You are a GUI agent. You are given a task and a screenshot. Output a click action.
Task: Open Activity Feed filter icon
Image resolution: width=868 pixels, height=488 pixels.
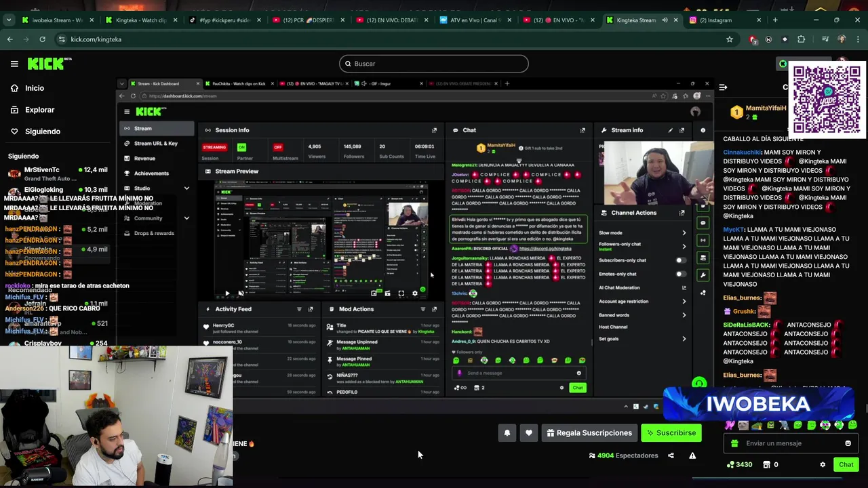(x=299, y=309)
